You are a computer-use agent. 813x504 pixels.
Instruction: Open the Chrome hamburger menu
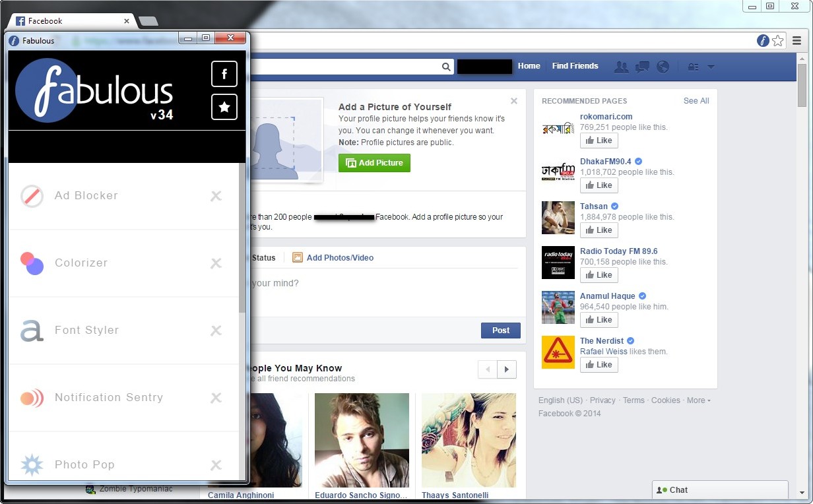pyautogui.click(x=797, y=41)
